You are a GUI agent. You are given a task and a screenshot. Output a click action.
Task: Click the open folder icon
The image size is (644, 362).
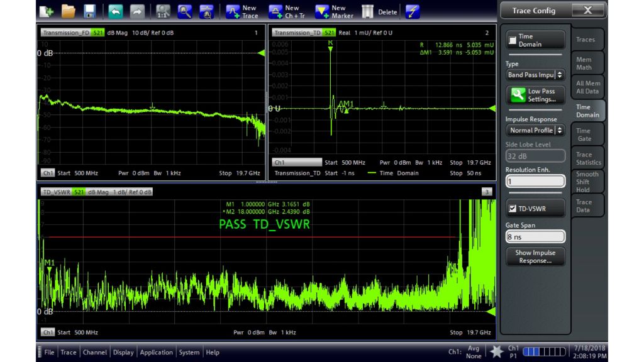tap(69, 11)
